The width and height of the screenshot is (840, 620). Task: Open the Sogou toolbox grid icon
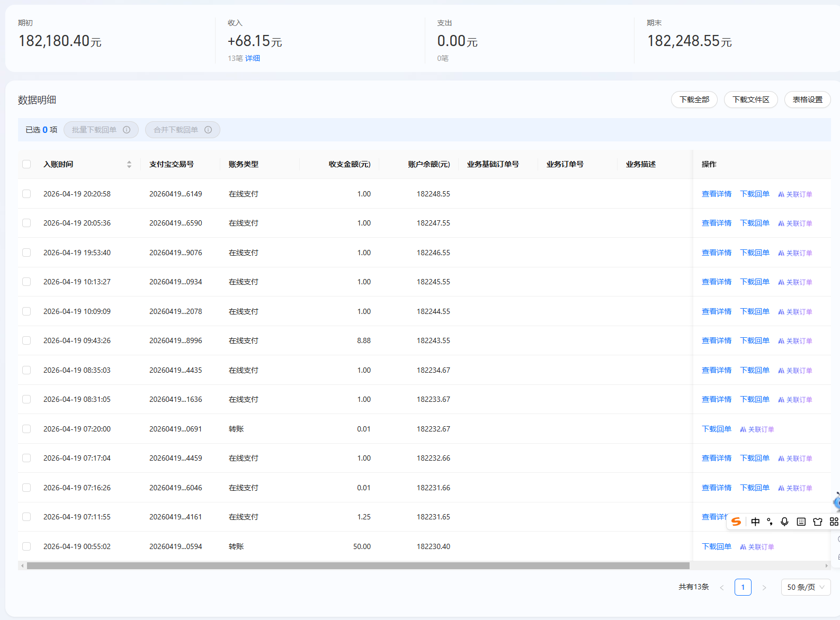[x=834, y=522]
